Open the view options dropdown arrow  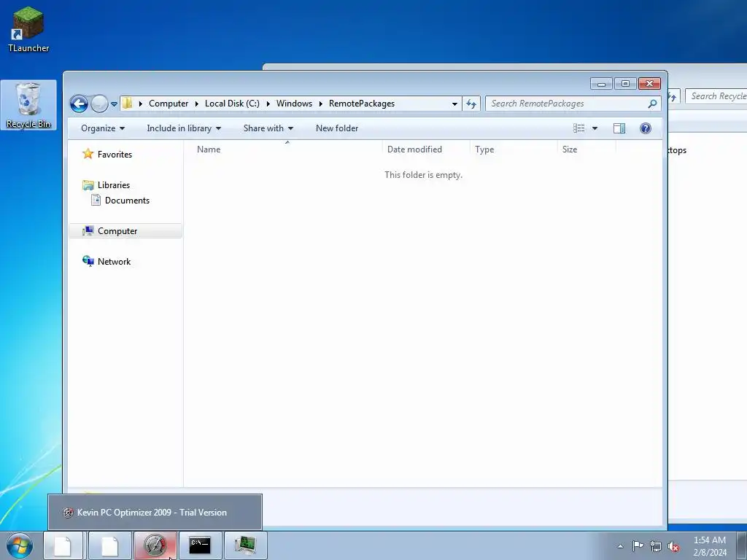595,128
